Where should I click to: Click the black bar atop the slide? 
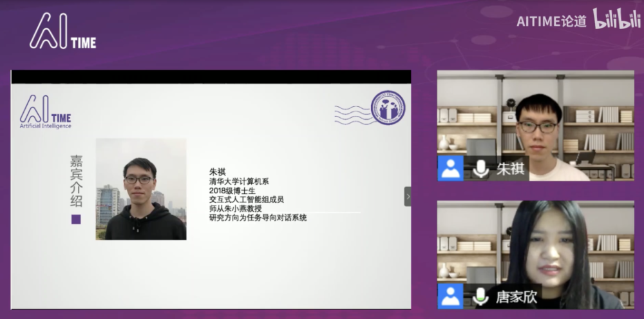pyautogui.click(x=211, y=77)
